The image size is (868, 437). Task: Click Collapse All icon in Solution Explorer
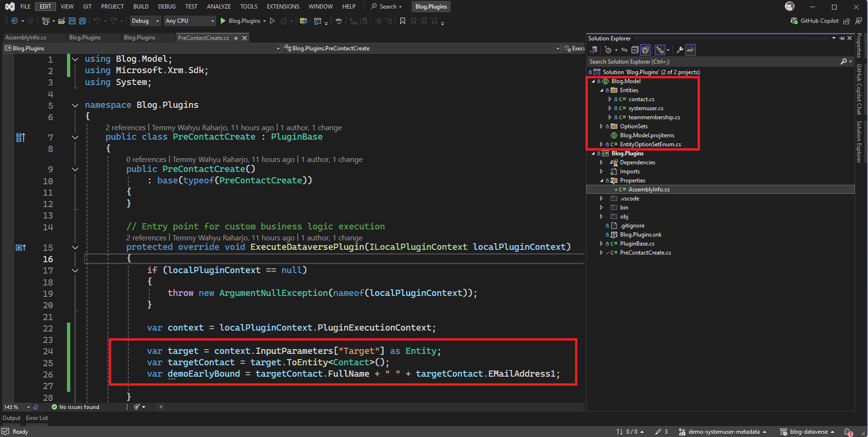coord(635,50)
